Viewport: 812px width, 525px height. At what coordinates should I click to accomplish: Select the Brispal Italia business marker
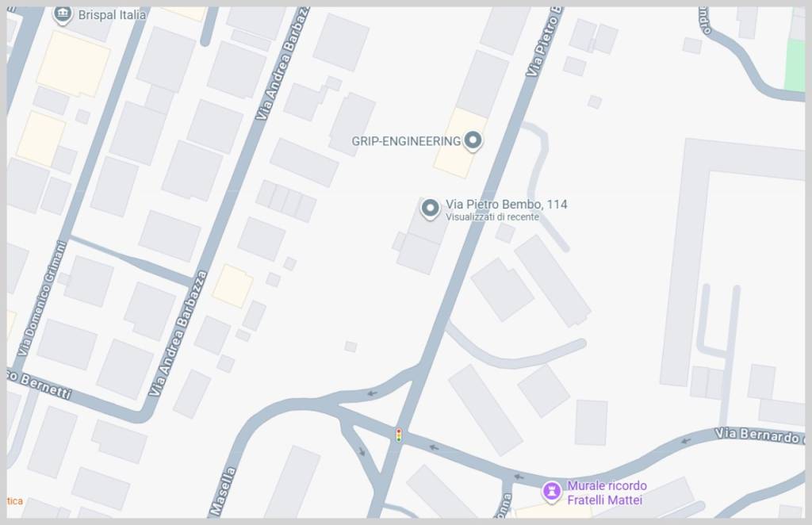tap(63, 14)
